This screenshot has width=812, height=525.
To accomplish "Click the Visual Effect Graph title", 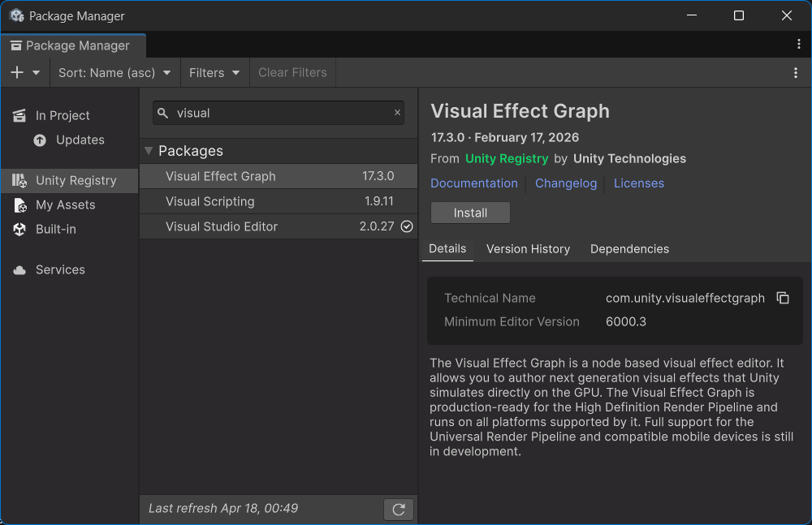I will [x=520, y=111].
